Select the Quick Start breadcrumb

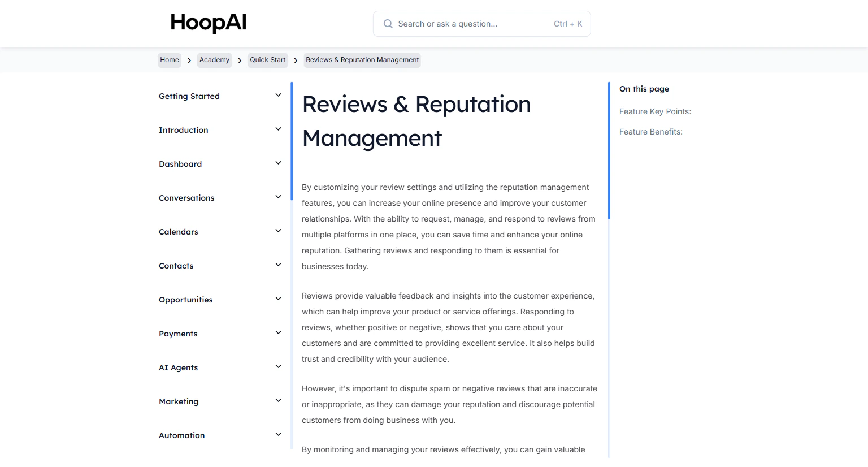[268, 60]
